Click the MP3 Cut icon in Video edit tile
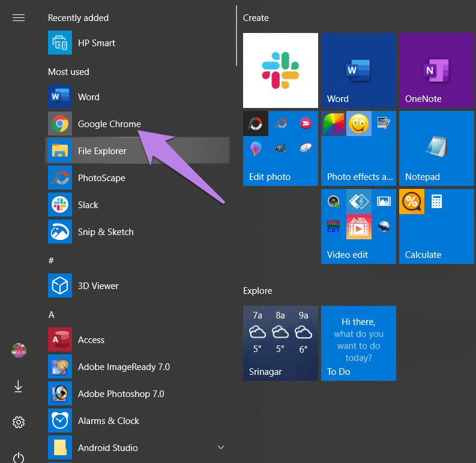Image resolution: width=476 pixels, height=463 pixels. (333, 226)
